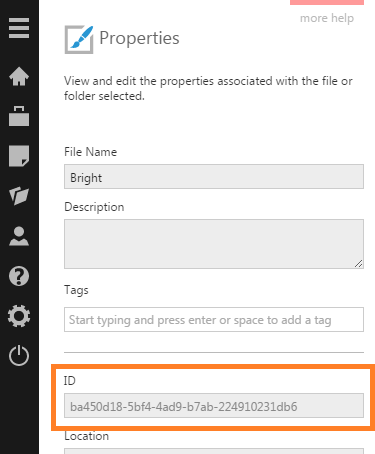Click the power log off icon
The width and height of the screenshot is (375, 454).
pos(19,355)
